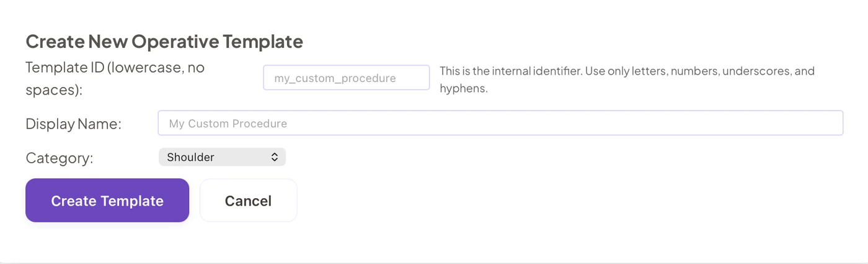This screenshot has height=264, width=868.
Task: Focus the Template ID input field
Action: coord(347,78)
